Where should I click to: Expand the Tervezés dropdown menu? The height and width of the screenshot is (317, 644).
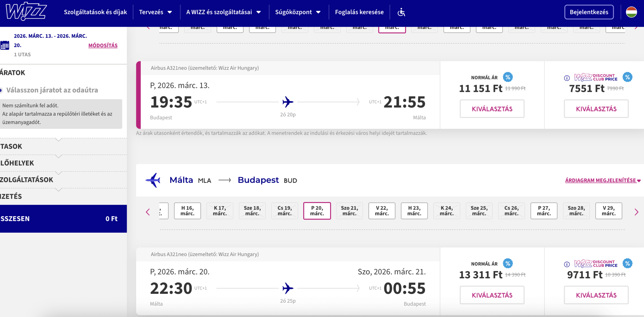[x=155, y=12]
